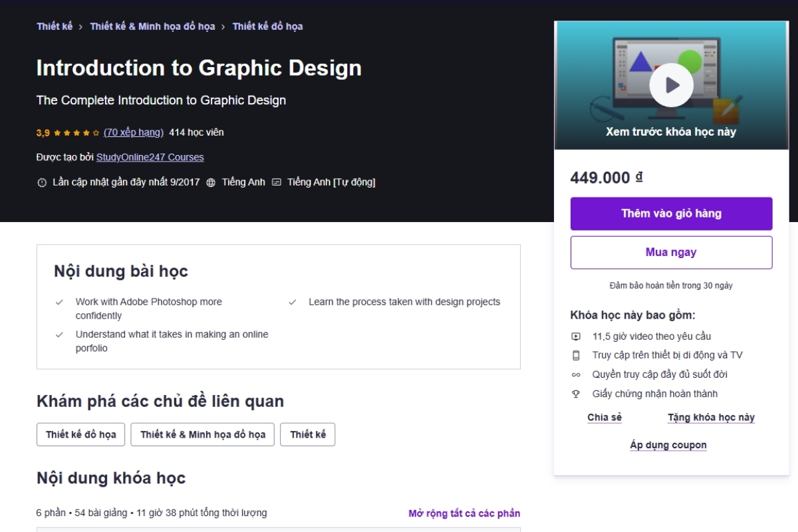Click Áp dụng coupon
The image size is (798, 532).
(x=668, y=444)
